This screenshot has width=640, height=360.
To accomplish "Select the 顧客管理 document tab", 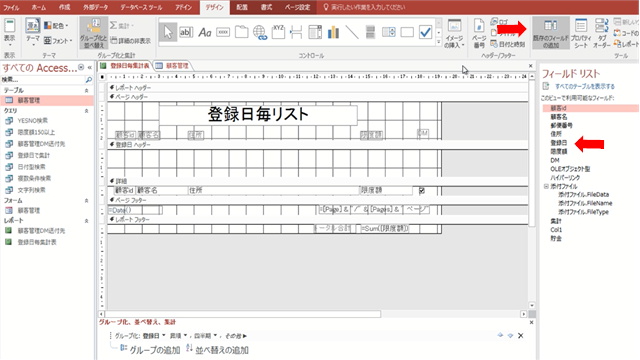I will coord(172,65).
